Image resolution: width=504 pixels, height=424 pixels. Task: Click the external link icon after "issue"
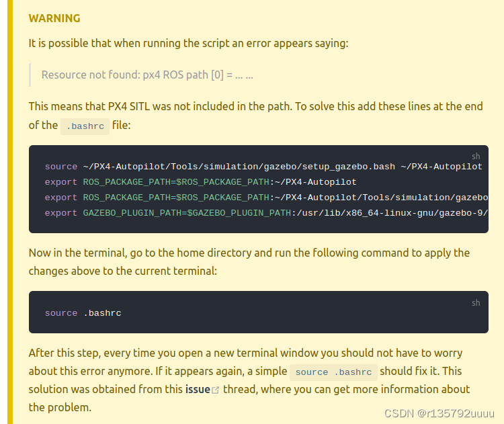coord(215,390)
